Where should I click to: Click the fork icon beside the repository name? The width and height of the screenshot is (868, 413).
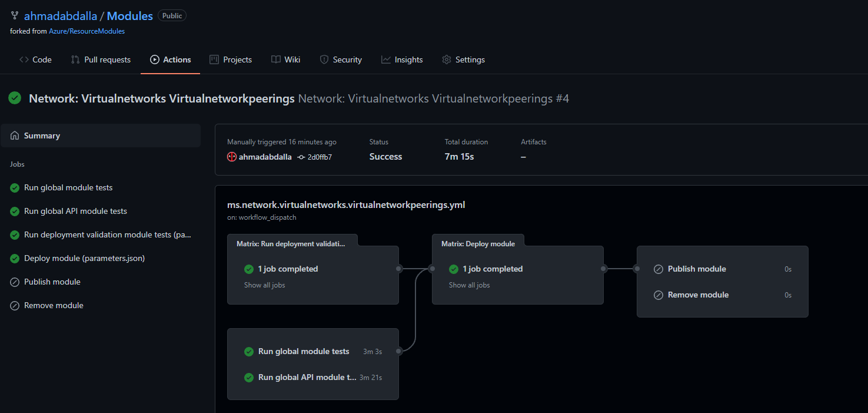point(15,16)
